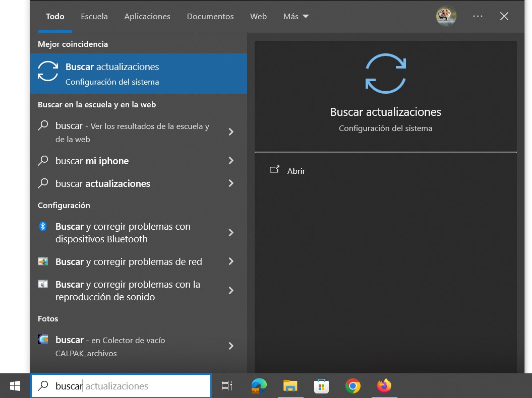Open Microsoft Edge from the taskbar
Screen dimensions: 532x398
[258, 385]
